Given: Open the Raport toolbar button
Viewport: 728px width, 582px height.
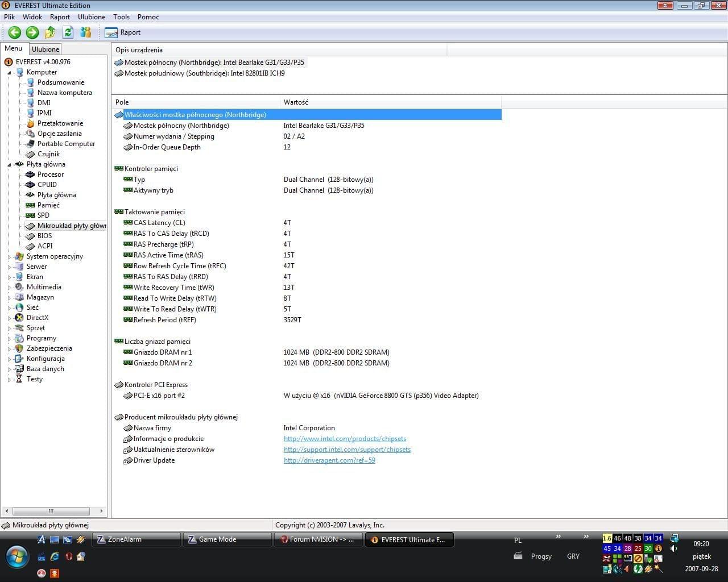Looking at the screenshot, I should [x=122, y=32].
